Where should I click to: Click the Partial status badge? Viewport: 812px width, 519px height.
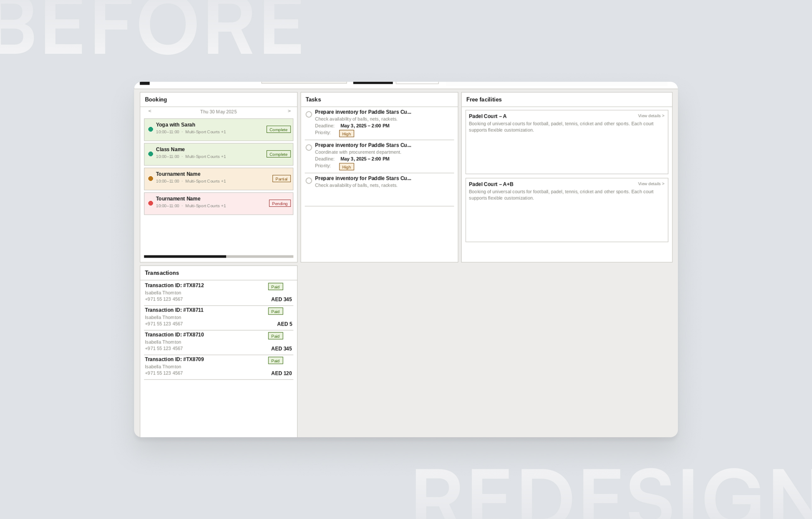282,179
